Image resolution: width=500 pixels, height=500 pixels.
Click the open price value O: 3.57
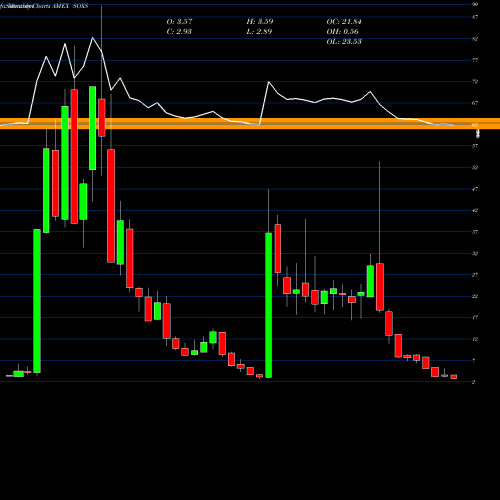coord(179,22)
